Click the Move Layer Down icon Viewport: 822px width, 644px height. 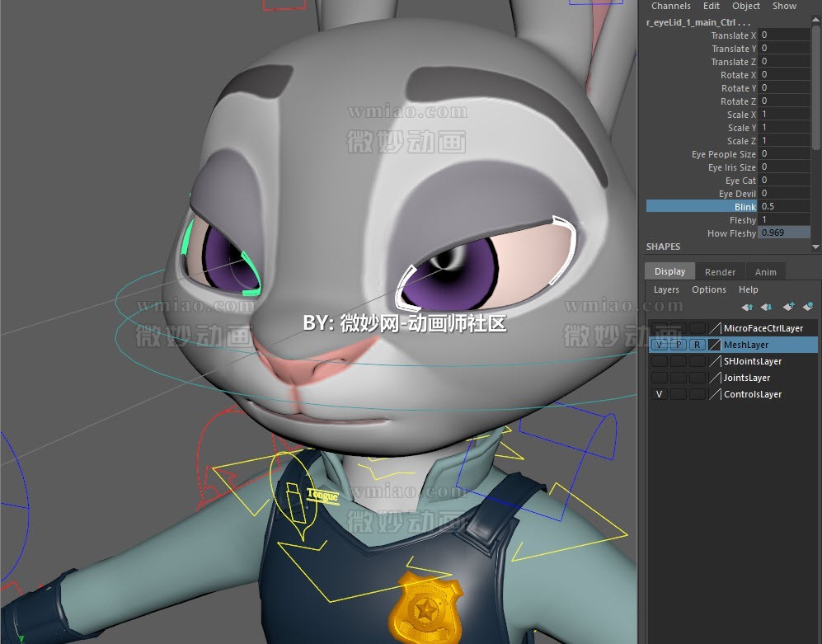[766, 307]
